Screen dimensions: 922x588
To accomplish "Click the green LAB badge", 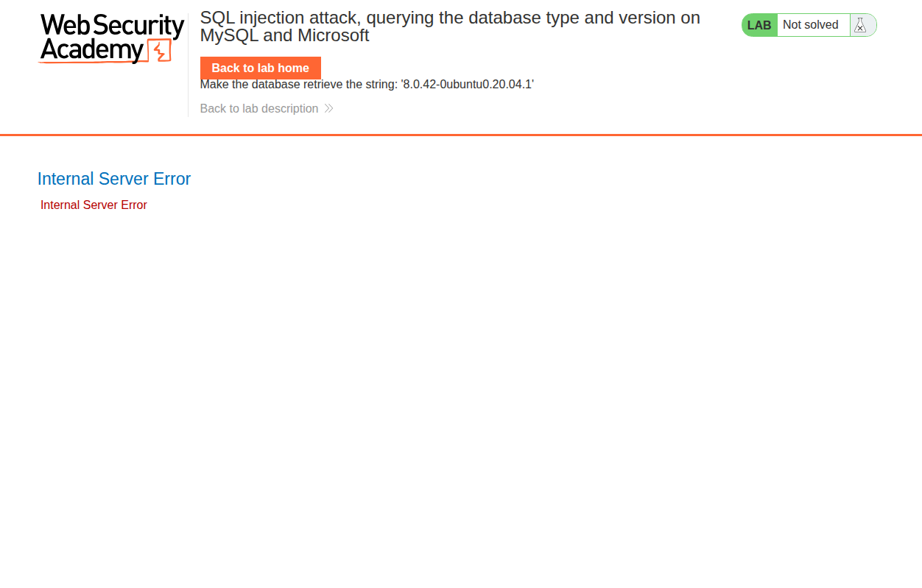I will click(x=759, y=25).
